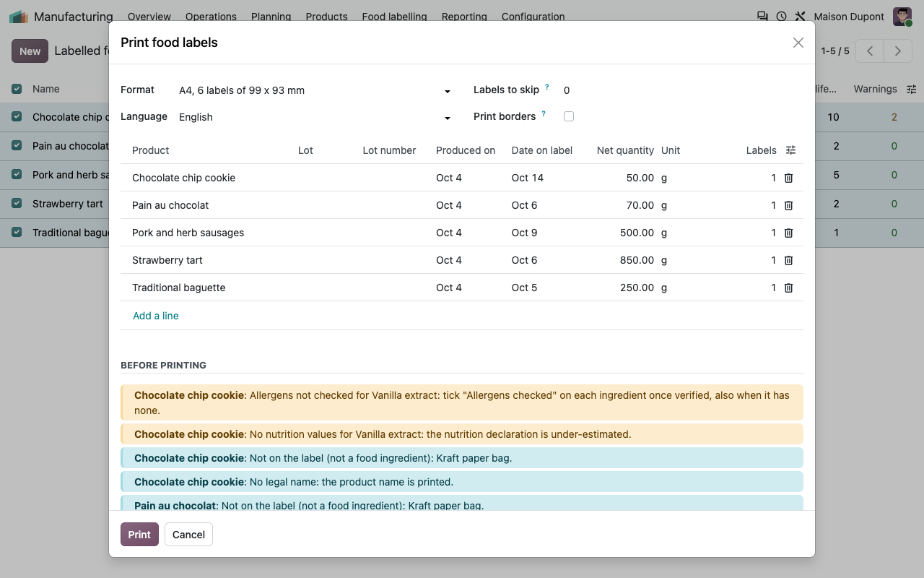Click the Add a line link

point(156,316)
